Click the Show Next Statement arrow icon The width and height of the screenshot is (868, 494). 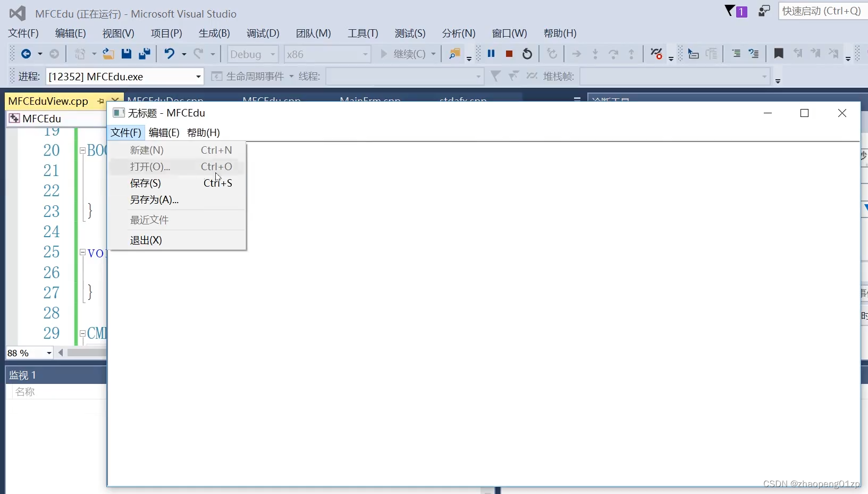[576, 54]
